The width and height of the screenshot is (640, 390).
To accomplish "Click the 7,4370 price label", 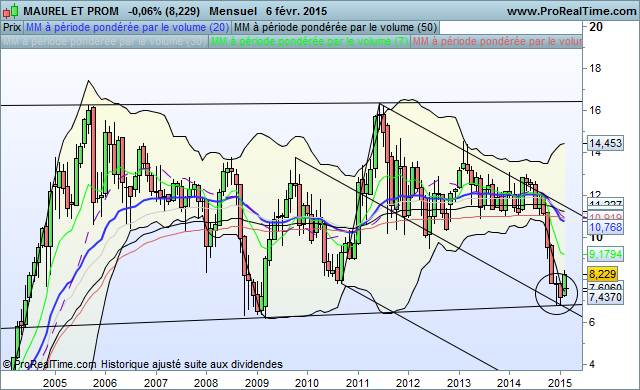I will [x=605, y=297].
